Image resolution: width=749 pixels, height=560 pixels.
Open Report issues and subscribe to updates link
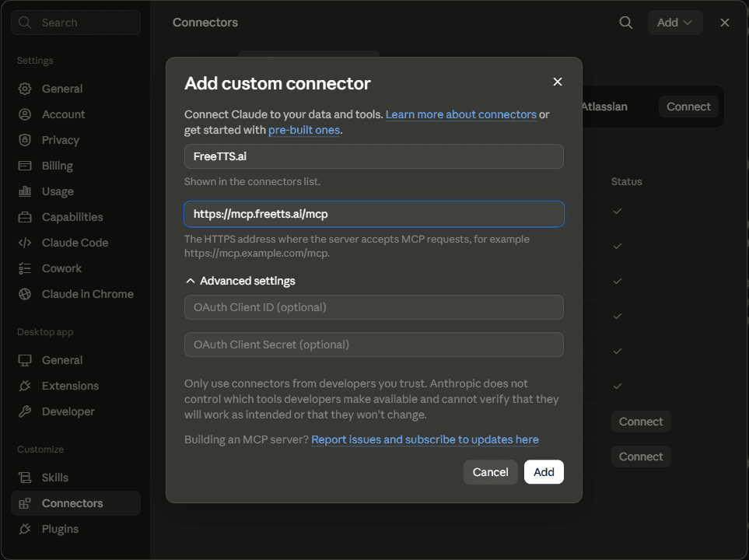coord(425,439)
